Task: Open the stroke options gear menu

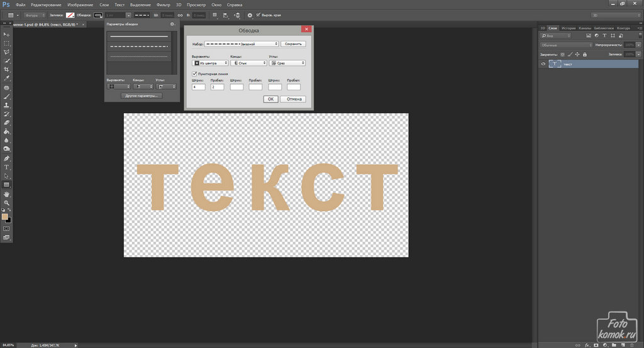Action: click(x=172, y=24)
